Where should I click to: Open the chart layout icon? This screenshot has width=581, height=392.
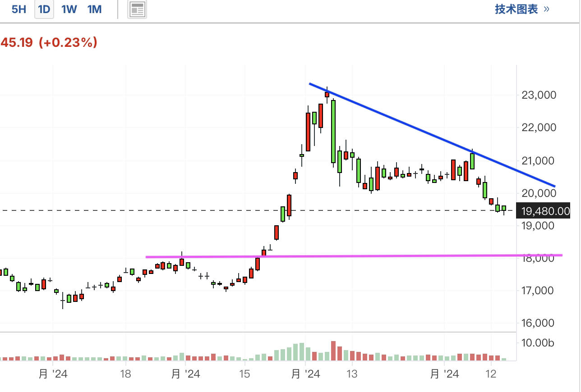137,9
